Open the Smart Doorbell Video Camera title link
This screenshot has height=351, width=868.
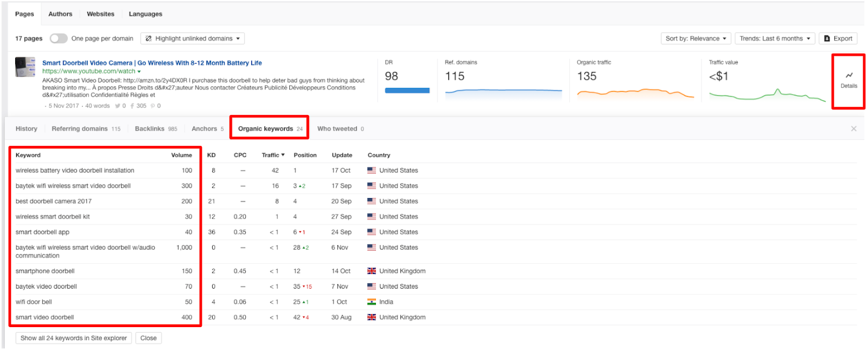[x=152, y=63]
